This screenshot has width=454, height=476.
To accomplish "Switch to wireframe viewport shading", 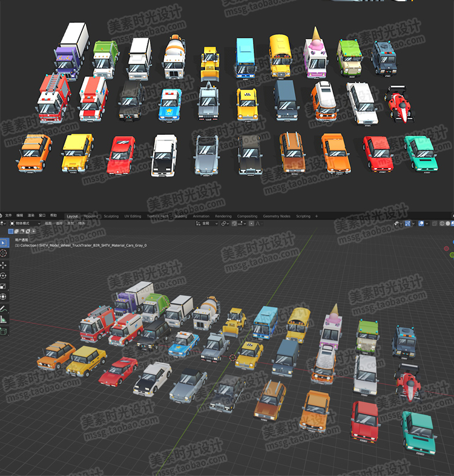I will (442, 223).
